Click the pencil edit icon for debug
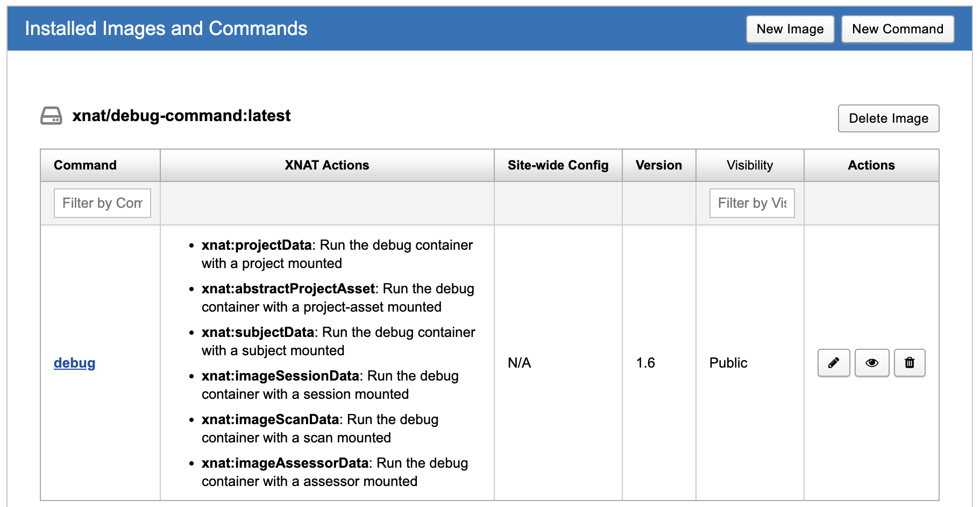Viewport: 980px width, 507px height. [833, 363]
